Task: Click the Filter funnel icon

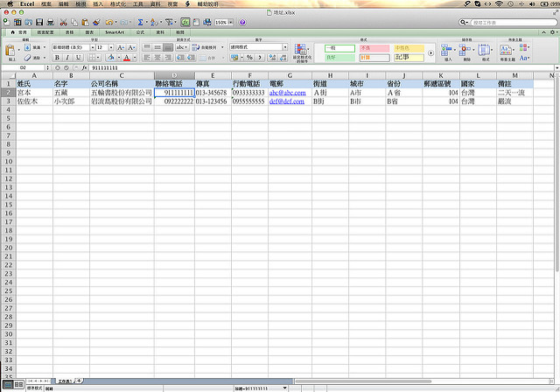Action: 169,22
